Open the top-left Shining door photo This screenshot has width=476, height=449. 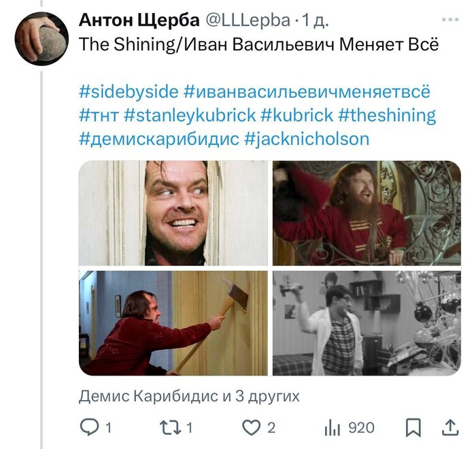pos(173,213)
